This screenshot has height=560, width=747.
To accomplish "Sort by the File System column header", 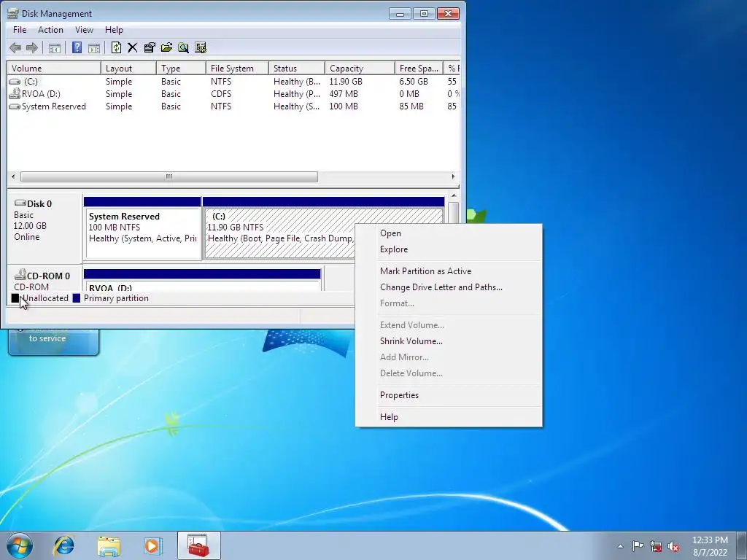I will pos(237,68).
